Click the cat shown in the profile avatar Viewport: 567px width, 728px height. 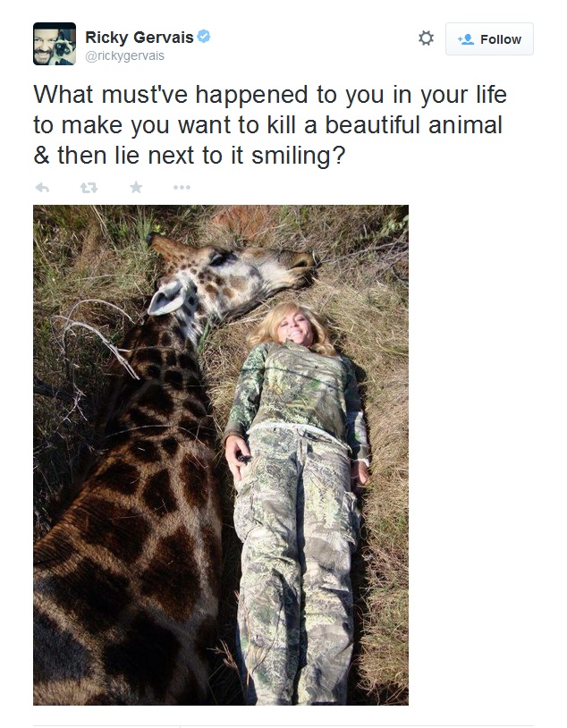pyautogui.click(x=65, y=47)
